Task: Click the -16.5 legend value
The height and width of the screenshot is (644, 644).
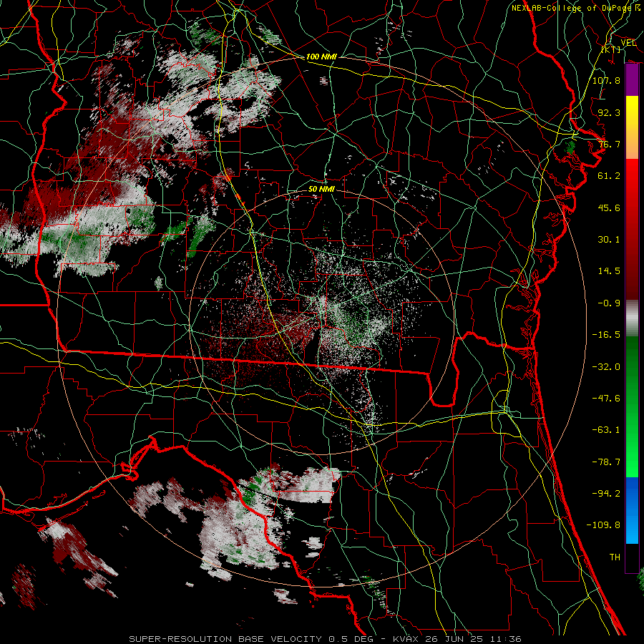Action: coord(606,335)
